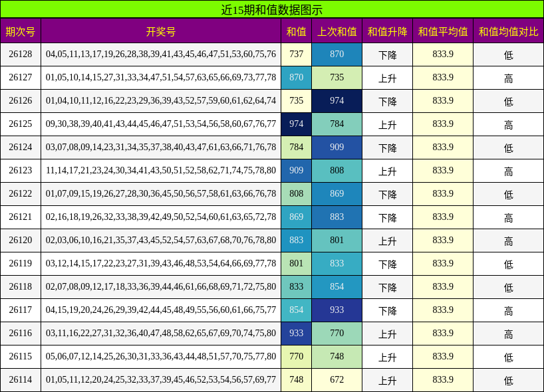This screenshot has width=544, height=392.
Task: Click the sum value 748 in row 26114
Action: point(297,379)
